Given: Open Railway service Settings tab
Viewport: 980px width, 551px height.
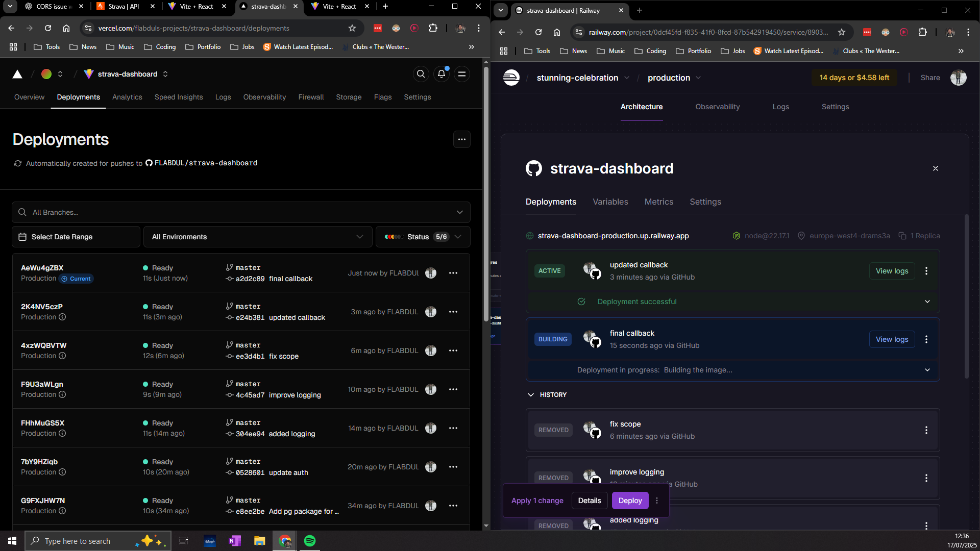Looking at the screenshot, I should (705, 202).
